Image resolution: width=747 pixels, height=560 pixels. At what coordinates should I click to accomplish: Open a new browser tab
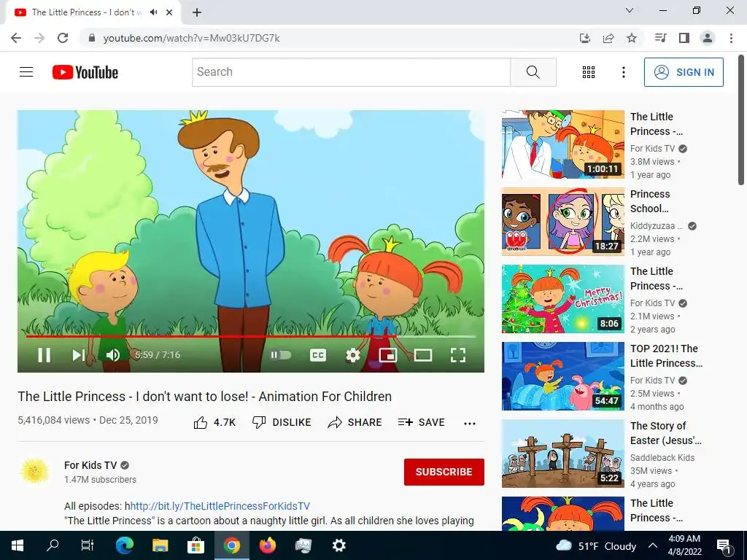pyautogui.click(x=197, y=12)
